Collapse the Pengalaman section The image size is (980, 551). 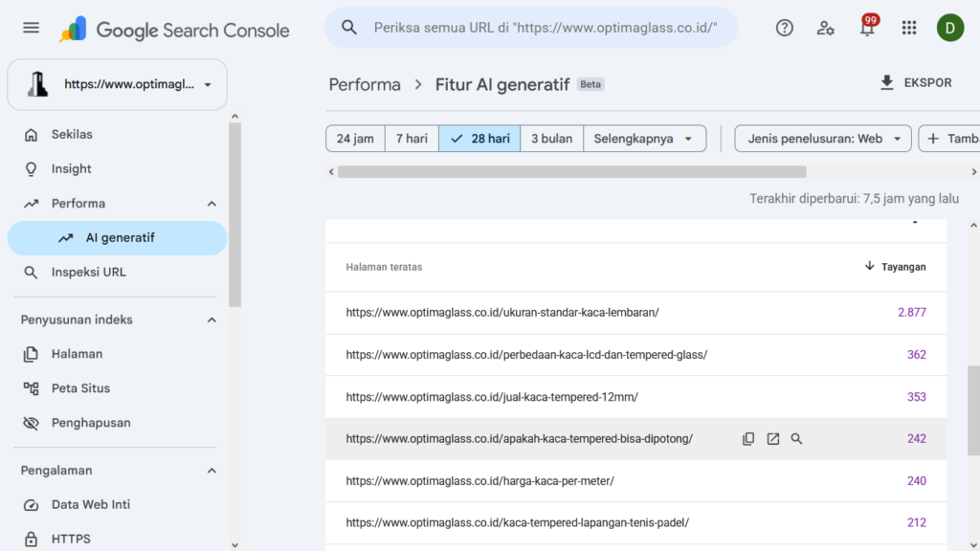tap(212, 471)
